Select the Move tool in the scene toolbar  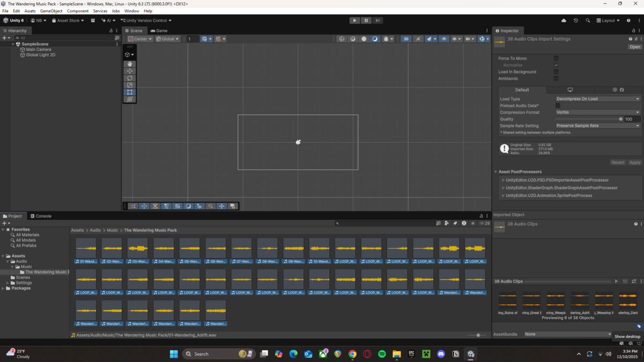point(129,71)
